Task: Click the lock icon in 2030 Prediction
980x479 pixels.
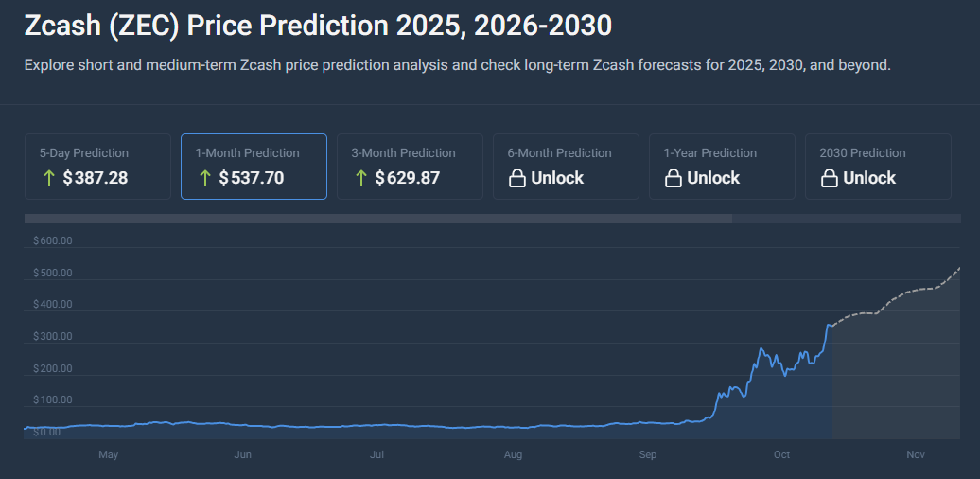Action: point(829,178)
